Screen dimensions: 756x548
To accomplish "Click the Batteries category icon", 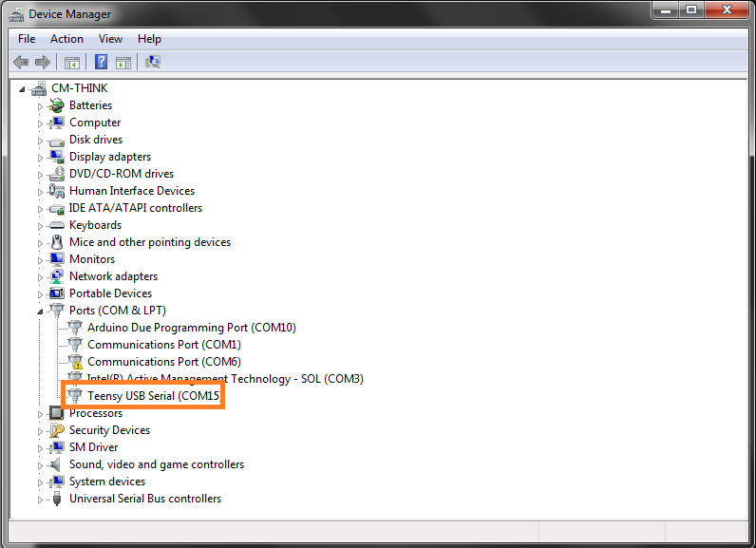I will pyautogui.click(x=57, y=105).
